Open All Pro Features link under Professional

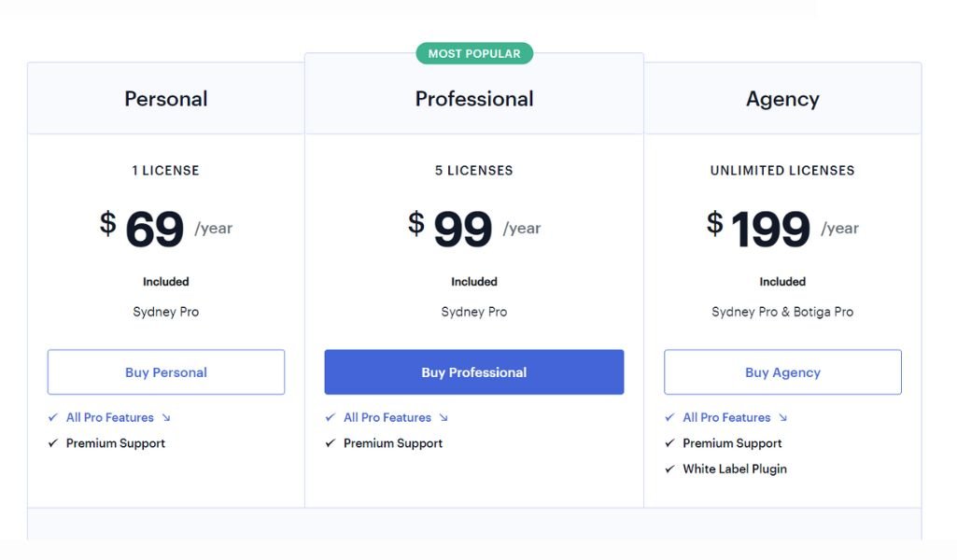point(387,418)
